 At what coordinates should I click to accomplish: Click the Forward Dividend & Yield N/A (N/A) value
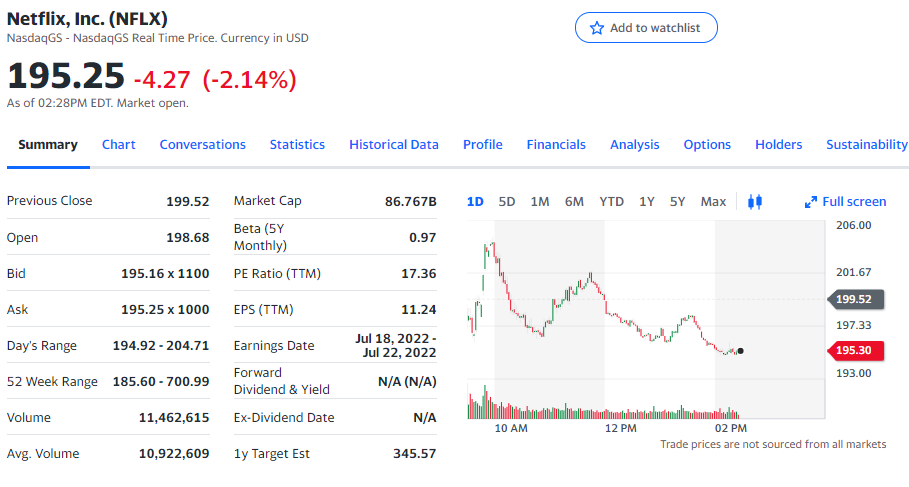[407, 381]
